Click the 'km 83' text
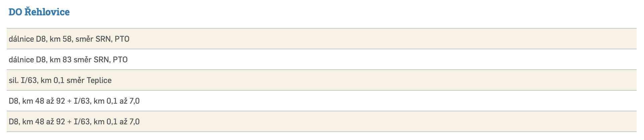 click(x=61, y=60)
